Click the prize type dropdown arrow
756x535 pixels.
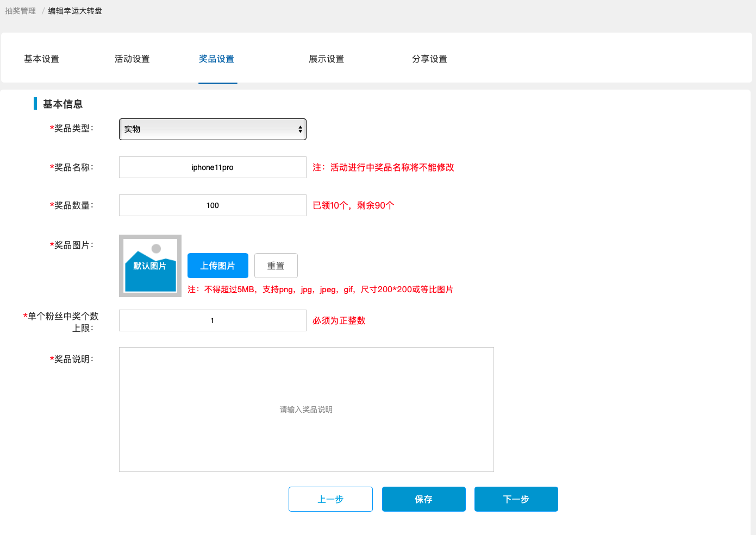click(299, 129)
